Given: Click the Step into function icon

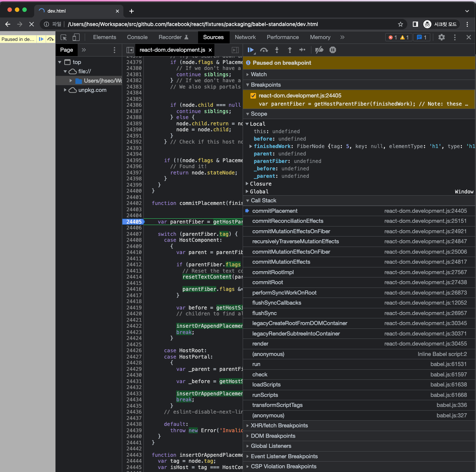Looking at the screenshot, I should pyautogui.click(x=277, y=50).
